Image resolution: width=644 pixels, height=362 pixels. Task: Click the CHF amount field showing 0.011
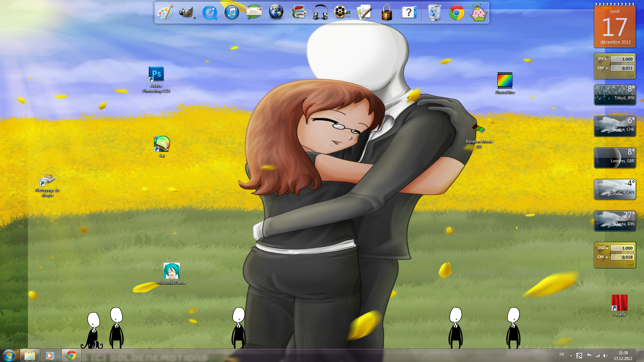622,68
